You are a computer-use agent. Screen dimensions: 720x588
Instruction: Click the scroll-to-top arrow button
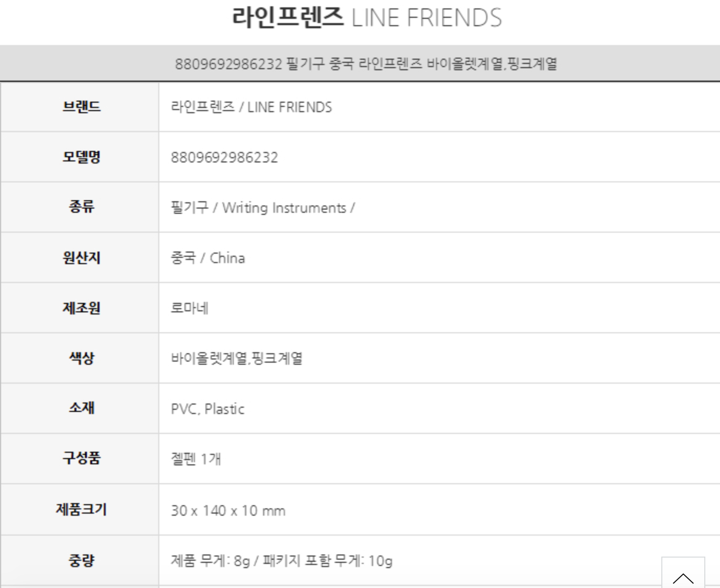[683, 574]
